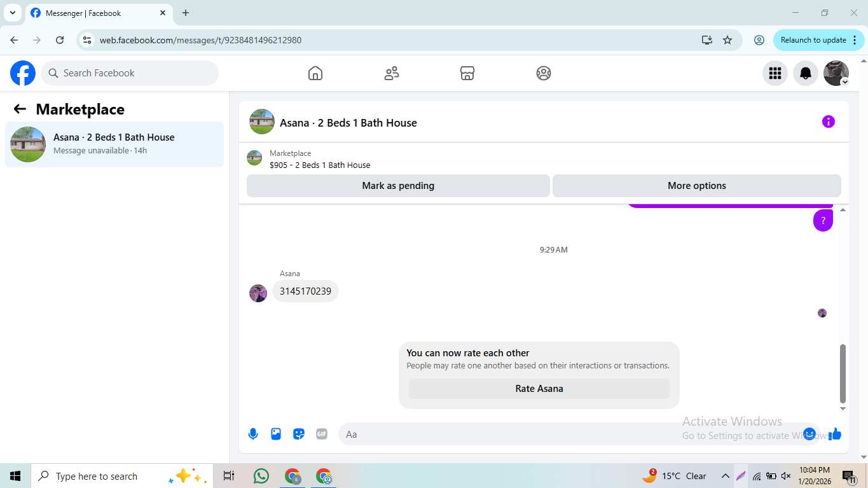
Task: Open WhatsApp from the taskbar
Action: [261, 476]
